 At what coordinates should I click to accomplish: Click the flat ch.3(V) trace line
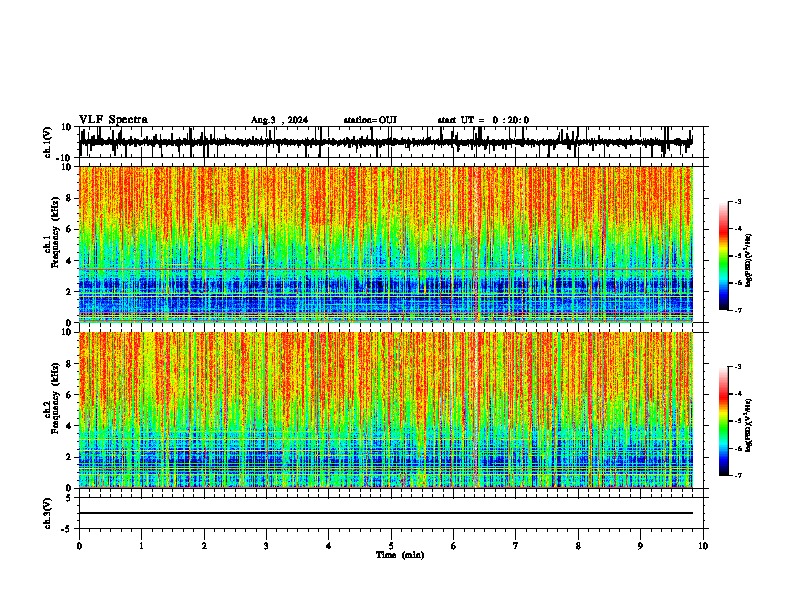pos(385,513)
